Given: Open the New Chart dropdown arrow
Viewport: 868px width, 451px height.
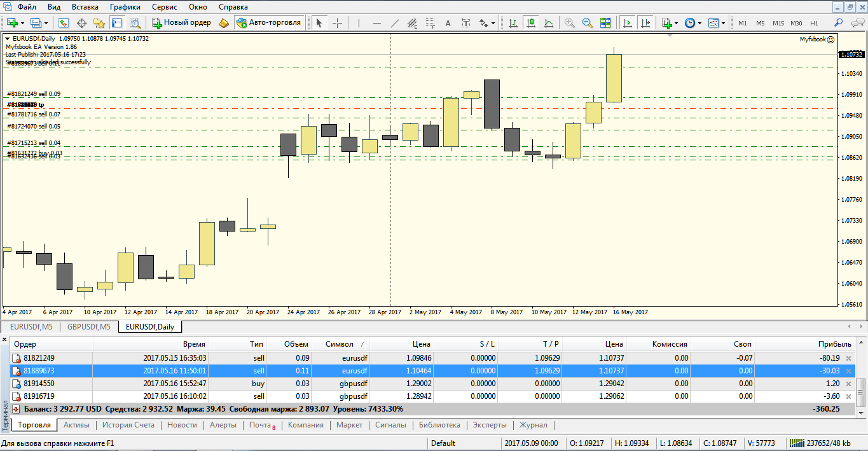Looking at the screenshot, I should pos(22,23).
